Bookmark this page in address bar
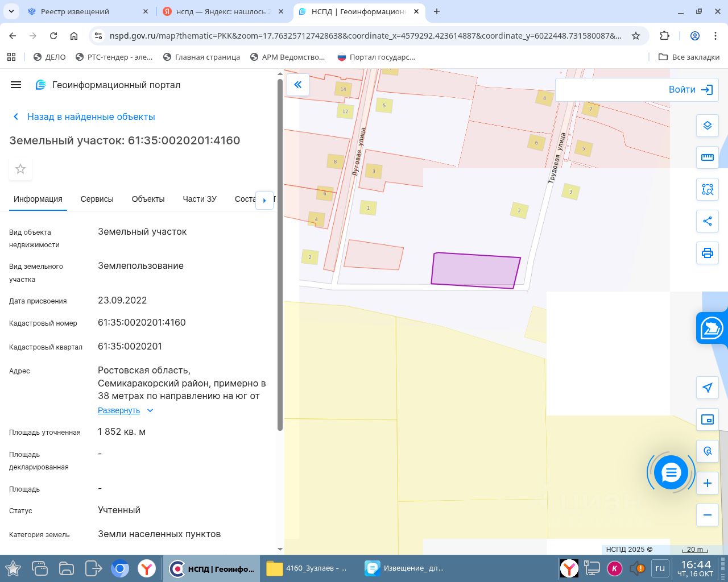The image size is (728, 582). point(636,36)
